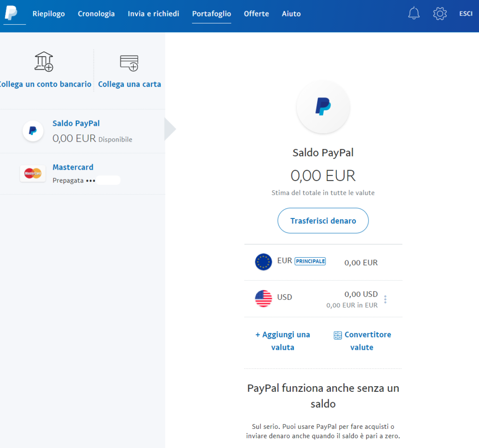Viewport: 479px width, 448px height.
Task: Open the Cronologia menu item
Action: pos(96,14)
